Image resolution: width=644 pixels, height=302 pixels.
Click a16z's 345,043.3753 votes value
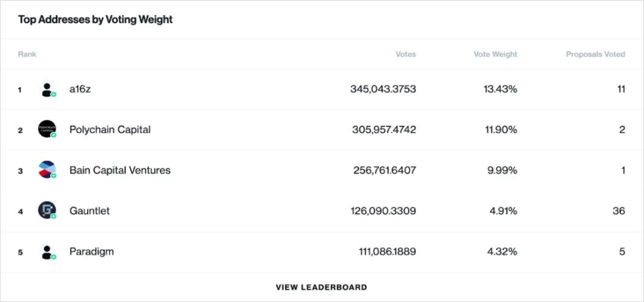click(x=383, y=89)
